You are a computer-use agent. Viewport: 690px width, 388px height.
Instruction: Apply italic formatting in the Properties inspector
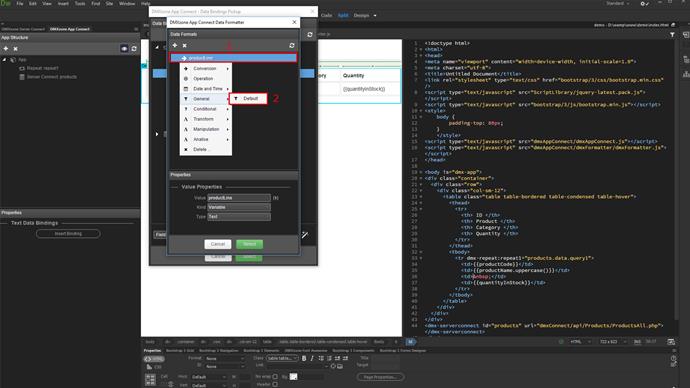(x=312, y=359)
